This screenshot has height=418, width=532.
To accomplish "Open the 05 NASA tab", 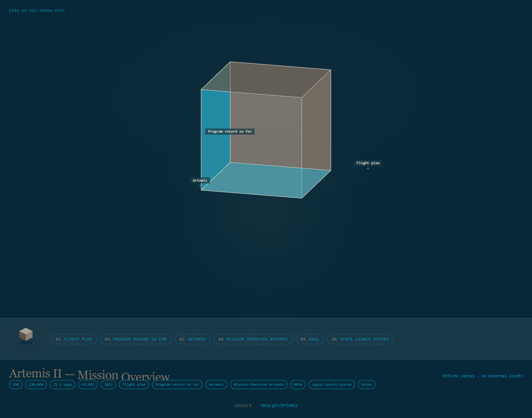I will tap(310, 339).
